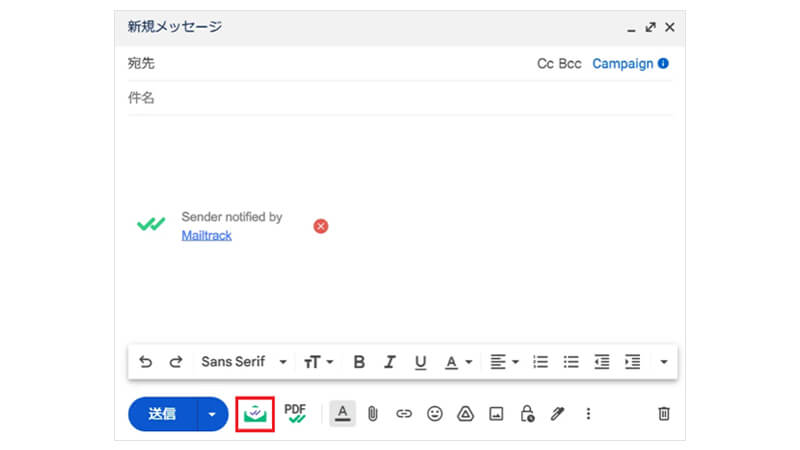Toggle italic formatting
Screen dimensions: 800x450
point(390,362)
